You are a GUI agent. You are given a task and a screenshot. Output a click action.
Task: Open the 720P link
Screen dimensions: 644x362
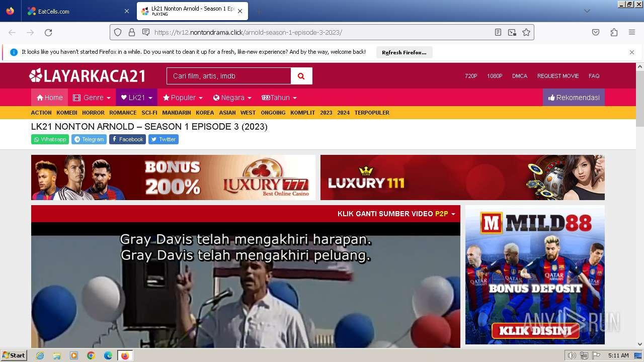pos(471,76)
